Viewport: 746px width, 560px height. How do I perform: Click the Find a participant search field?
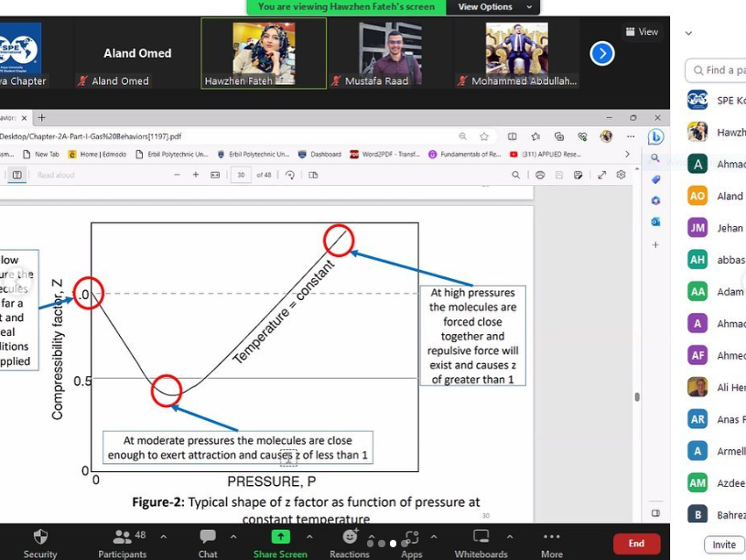pos(716,70)
